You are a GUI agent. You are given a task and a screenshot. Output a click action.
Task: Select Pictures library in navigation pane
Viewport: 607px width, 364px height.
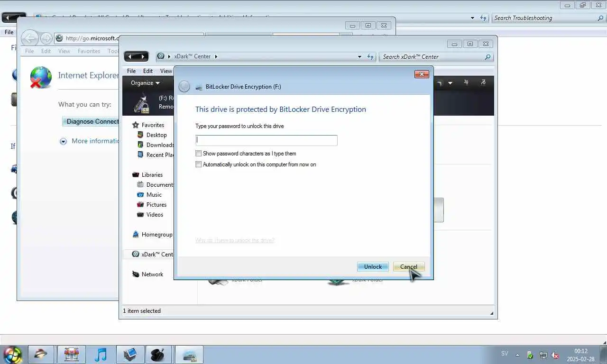(156, 205)
